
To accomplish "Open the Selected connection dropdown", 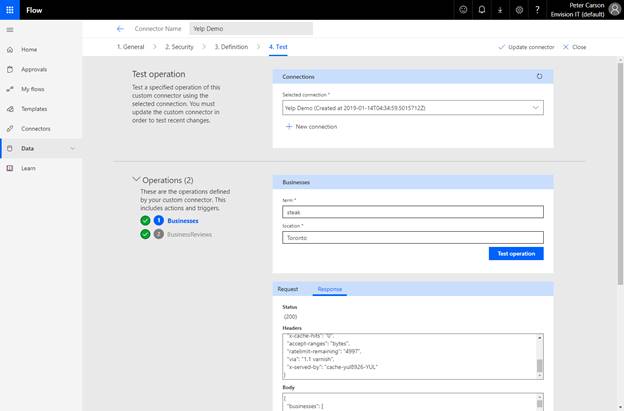I will [413, 108].
